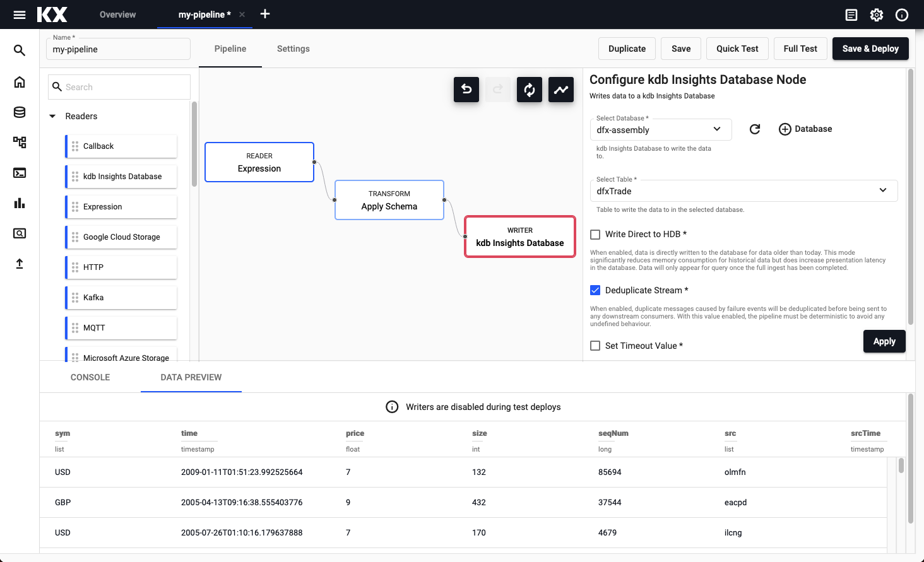Enable Write Direct to HDB
The height and width of the screenshot is (562, 924).
(595, 235)
